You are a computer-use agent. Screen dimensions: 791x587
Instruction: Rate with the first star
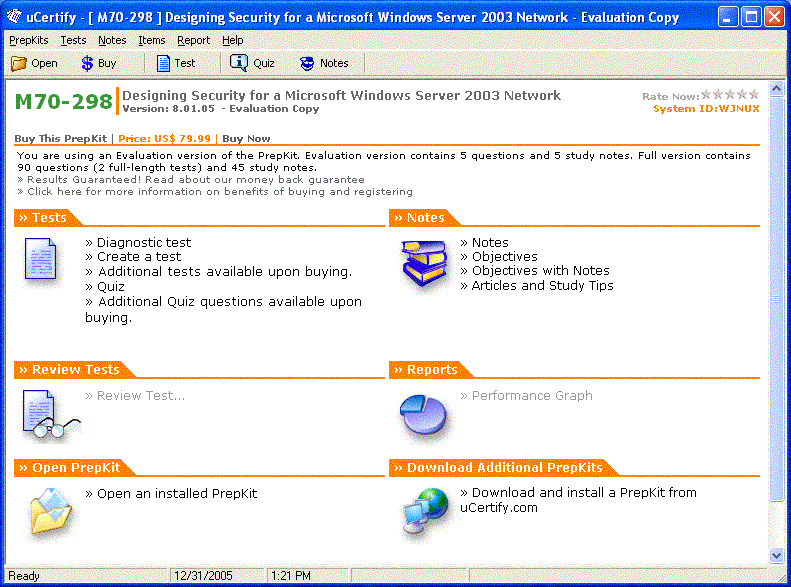(x=706, y=94)
